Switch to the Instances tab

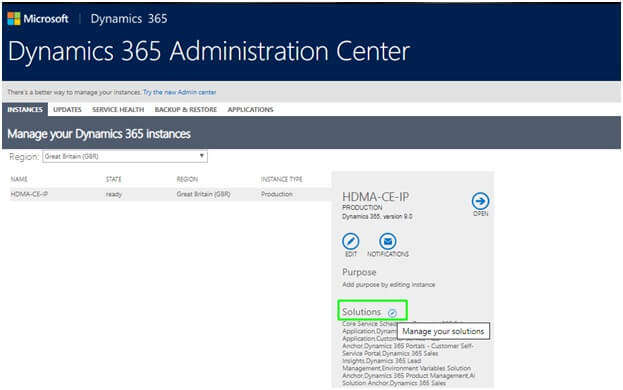pos(25,110)
